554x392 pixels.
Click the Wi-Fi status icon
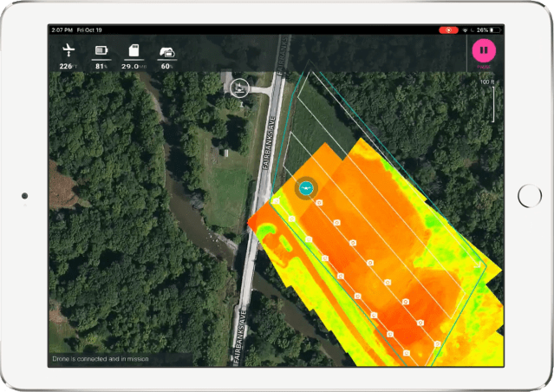[466, 29]
